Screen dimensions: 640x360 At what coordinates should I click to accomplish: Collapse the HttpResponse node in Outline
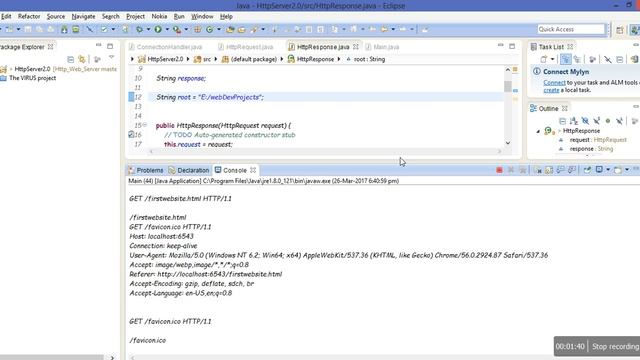538,131
